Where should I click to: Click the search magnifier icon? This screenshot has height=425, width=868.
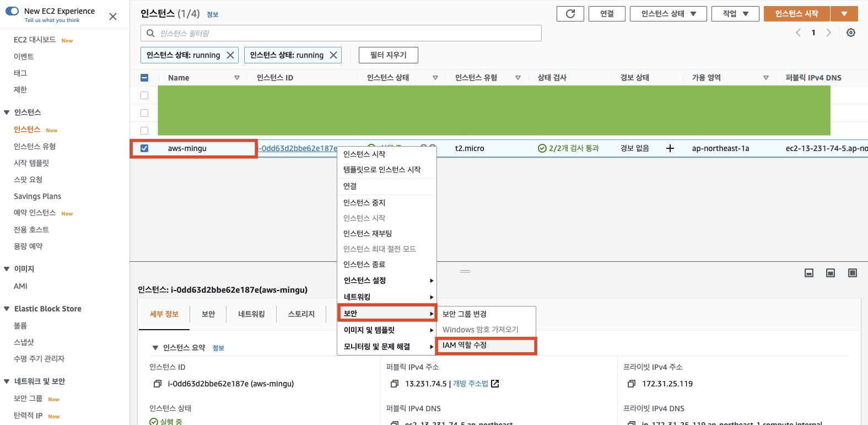tap(150, 33)
